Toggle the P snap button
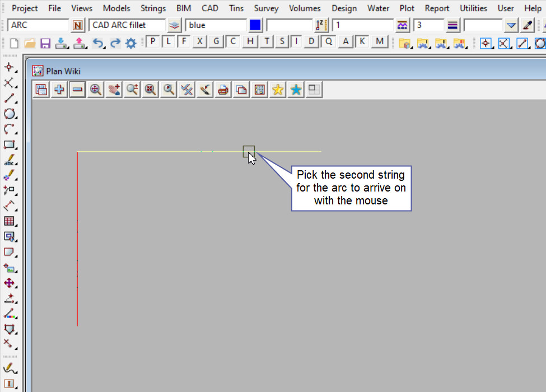This screenshot has height=392, width=546. 152,42
